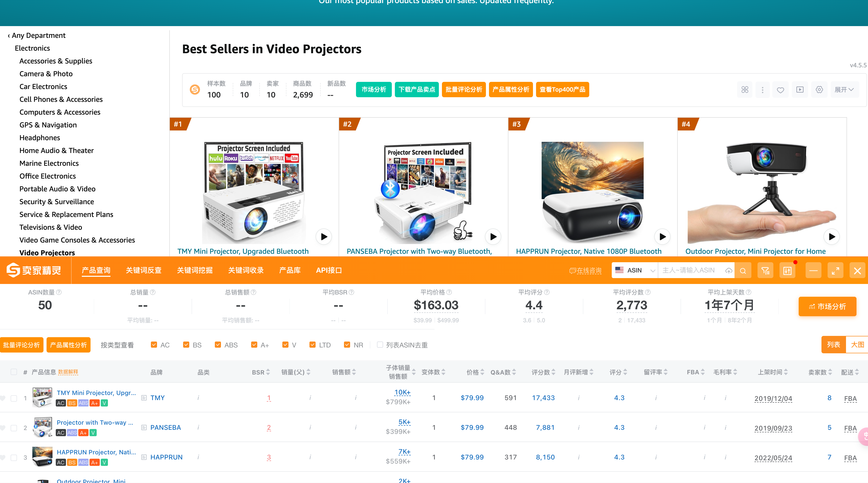Tick the select-all checkbox in table header
The width and height of the screenshot is (868, 483).
14,372
